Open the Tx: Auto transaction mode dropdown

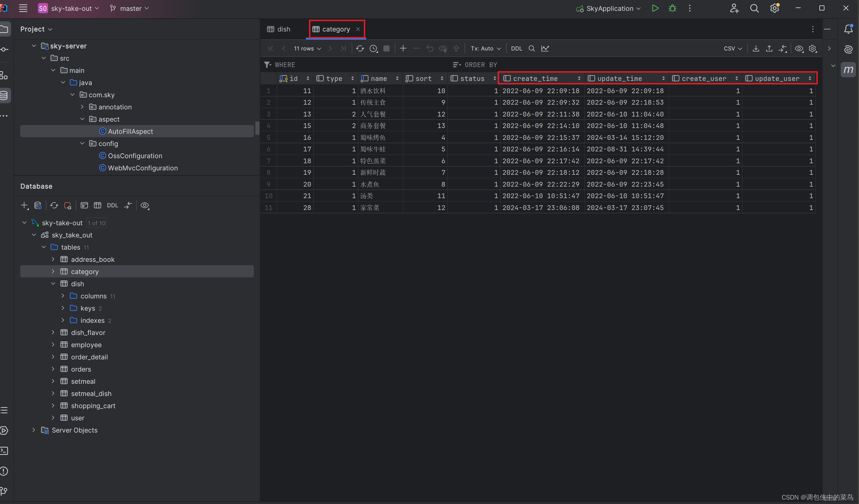pos(485,48)
